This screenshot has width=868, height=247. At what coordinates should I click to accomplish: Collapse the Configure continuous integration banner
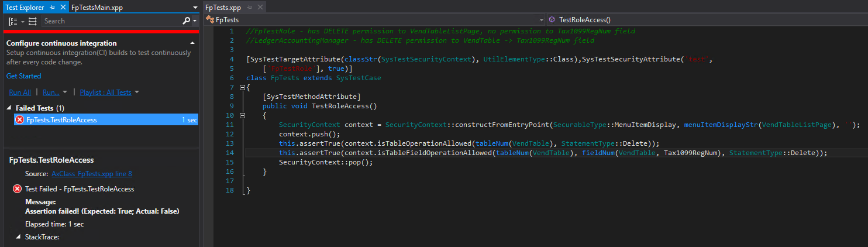coord(192,43)
